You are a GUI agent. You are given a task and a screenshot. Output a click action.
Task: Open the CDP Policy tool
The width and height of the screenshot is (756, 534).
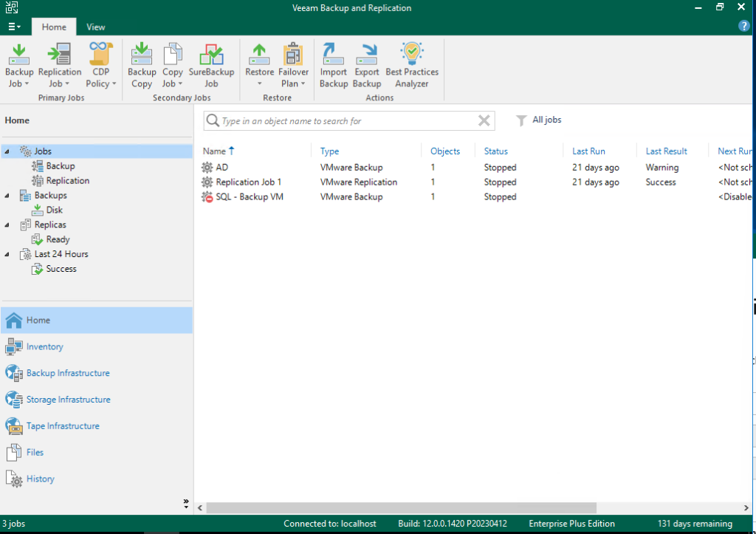coord(100,65)
